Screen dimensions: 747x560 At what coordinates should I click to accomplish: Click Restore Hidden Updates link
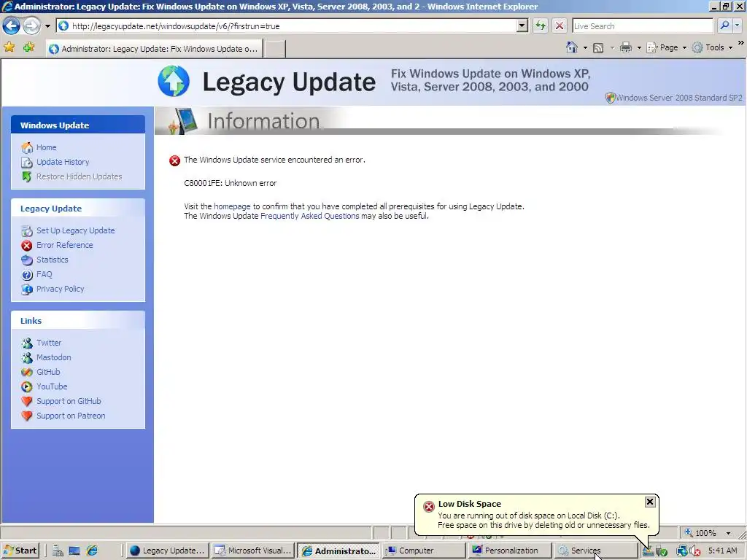click(x=79, y=176)
